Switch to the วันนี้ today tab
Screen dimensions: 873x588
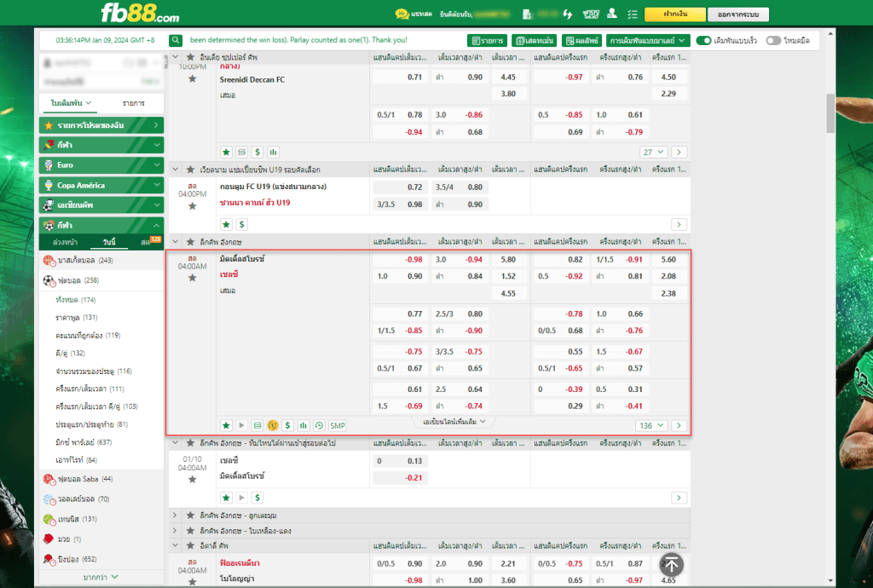[x=109, y=243]
